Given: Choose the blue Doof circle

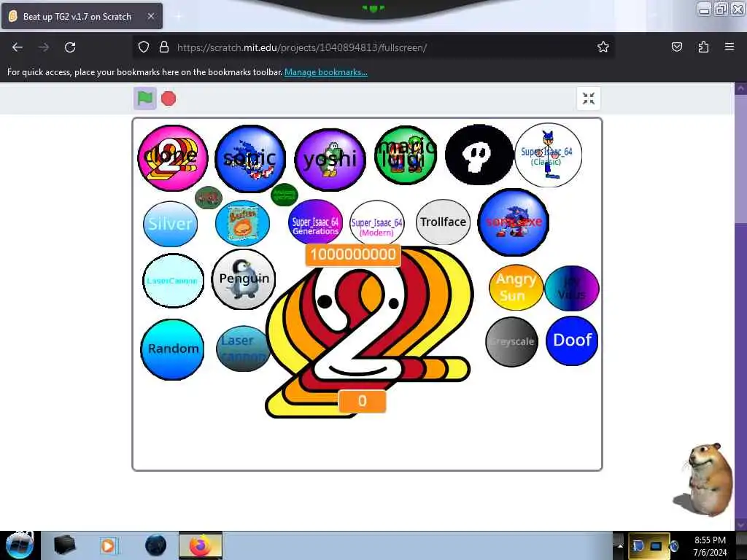Looking at the screenshot, I should 572,341.
